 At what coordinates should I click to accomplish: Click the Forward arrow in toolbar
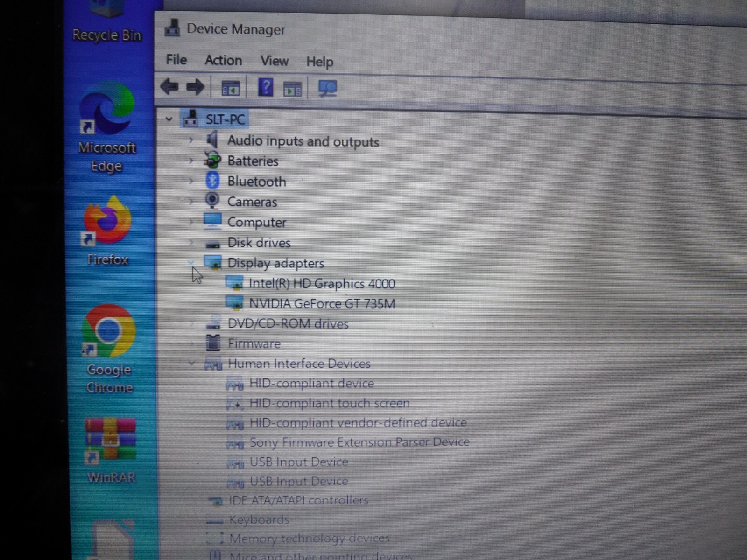coord(195,87)
